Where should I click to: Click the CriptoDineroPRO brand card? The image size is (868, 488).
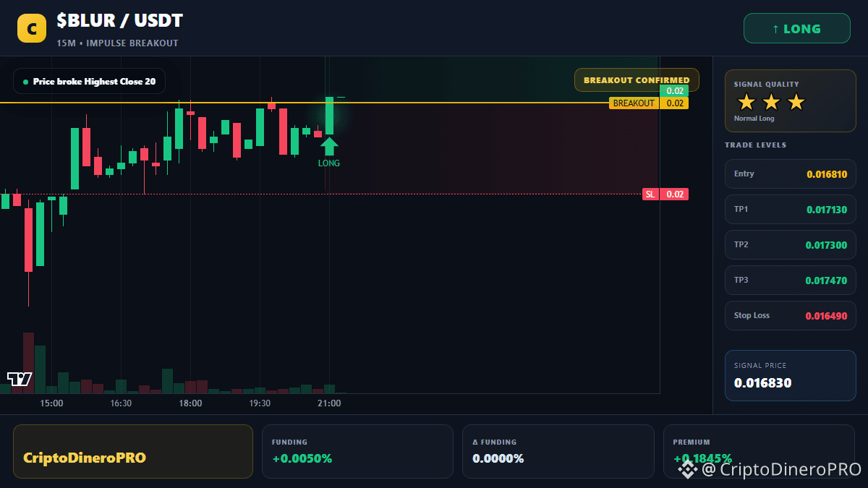click(x=133, y=451)
